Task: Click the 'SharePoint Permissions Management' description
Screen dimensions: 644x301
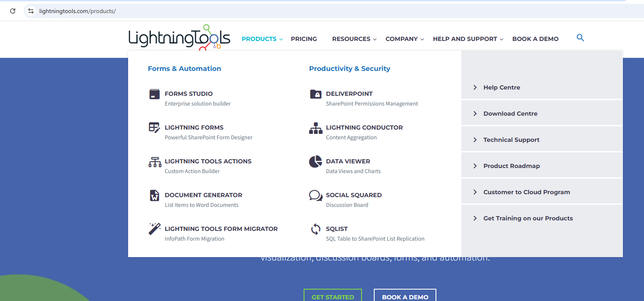Action: 372,104
